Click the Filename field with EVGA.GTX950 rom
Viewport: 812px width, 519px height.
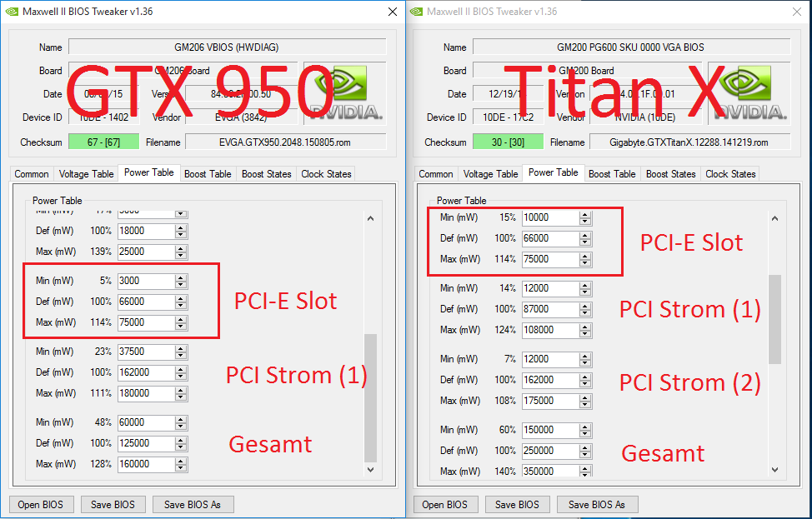coord(286,142)
